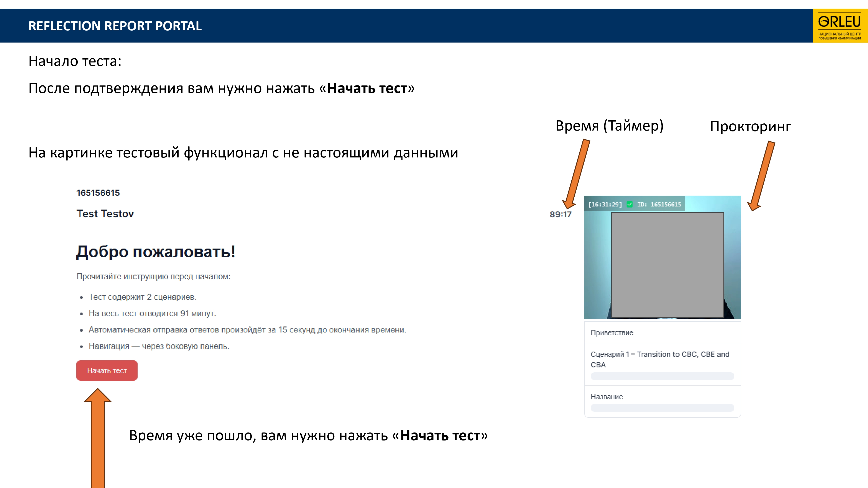Click the large orange arrow pointing to button
The width and height of the screenshot is (868, 488).
point(98,438)
